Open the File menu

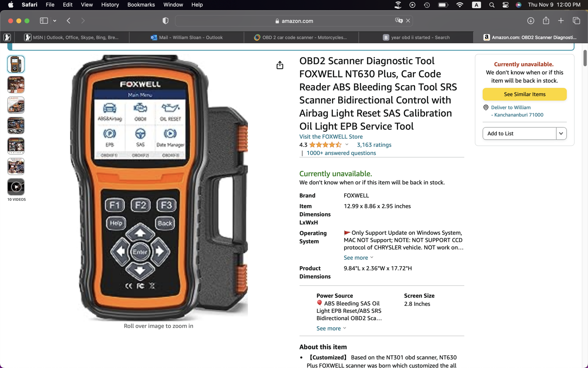pyautogui.click(x=50, y=5)
